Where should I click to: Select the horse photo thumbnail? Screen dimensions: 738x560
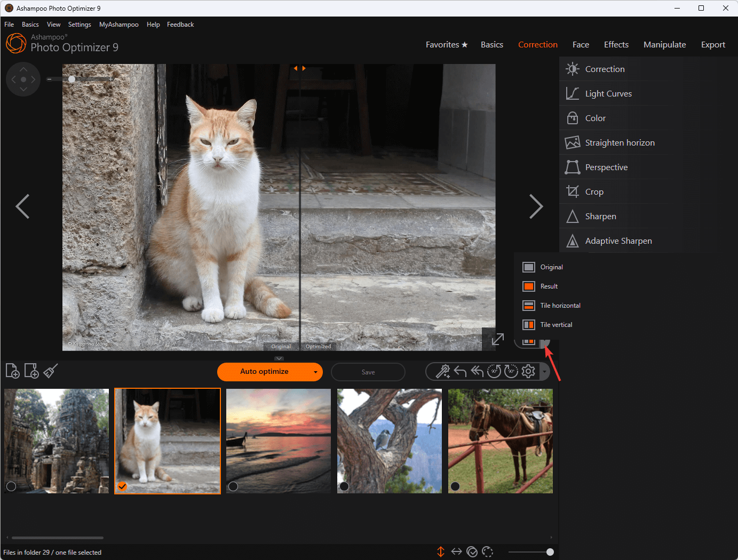coord(500,441)
